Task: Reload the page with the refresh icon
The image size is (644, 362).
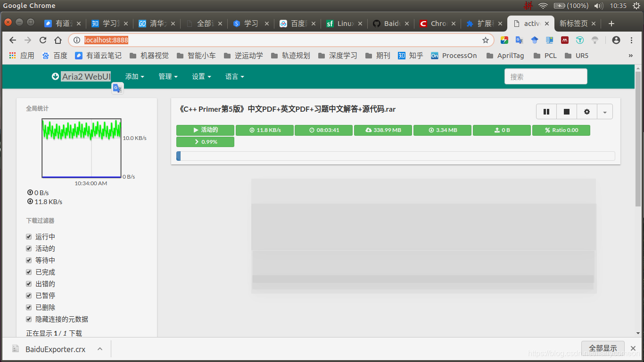Action: tap(42, 41)
